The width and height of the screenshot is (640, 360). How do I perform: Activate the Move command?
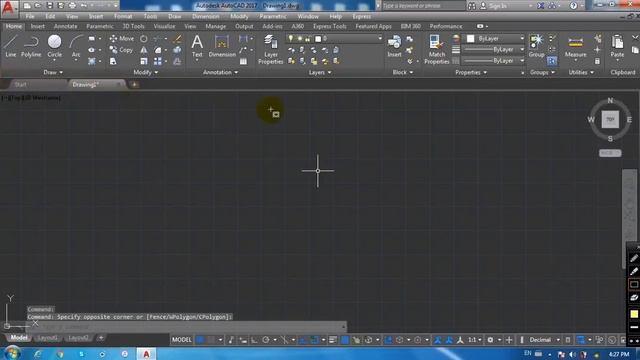pyautogui.click(x=122, y=38)
